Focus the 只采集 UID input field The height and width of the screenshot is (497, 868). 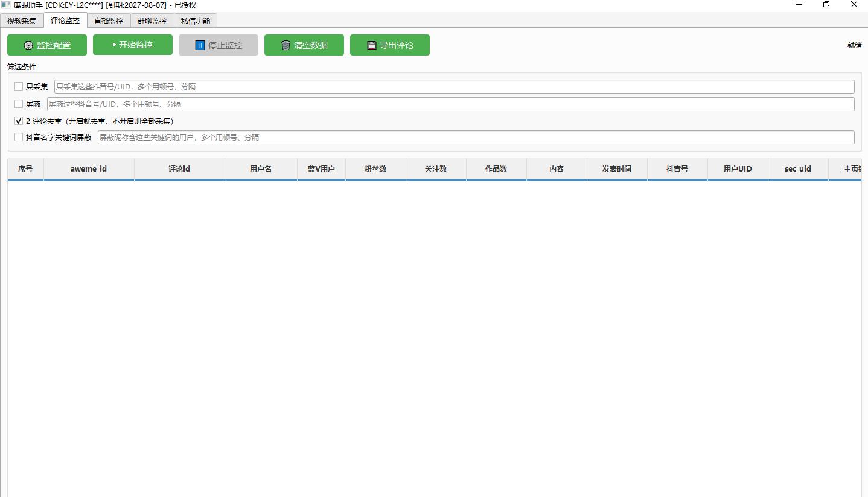point(454,86)
